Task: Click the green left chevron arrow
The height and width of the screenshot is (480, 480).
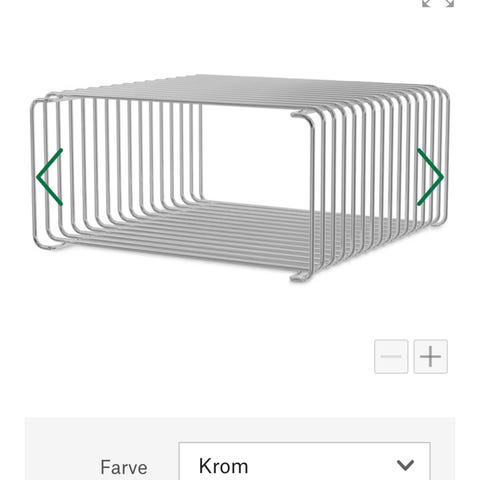Action: point(49,177)
